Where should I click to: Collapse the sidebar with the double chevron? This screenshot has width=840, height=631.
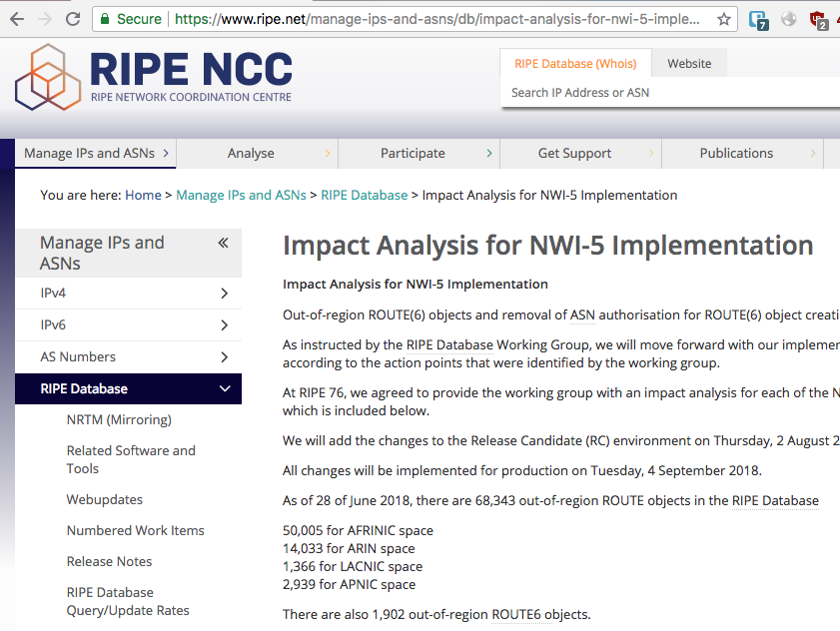pos(223,243)
